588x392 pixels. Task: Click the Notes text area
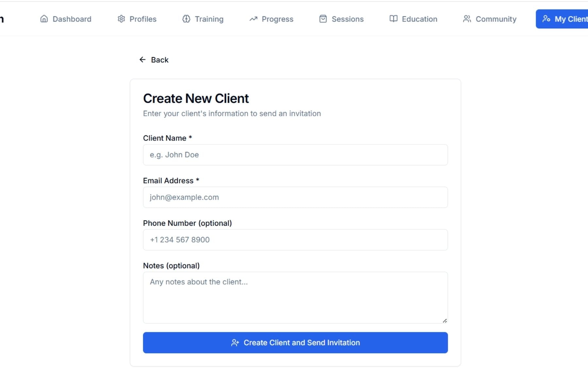click(x=295, y=298)
